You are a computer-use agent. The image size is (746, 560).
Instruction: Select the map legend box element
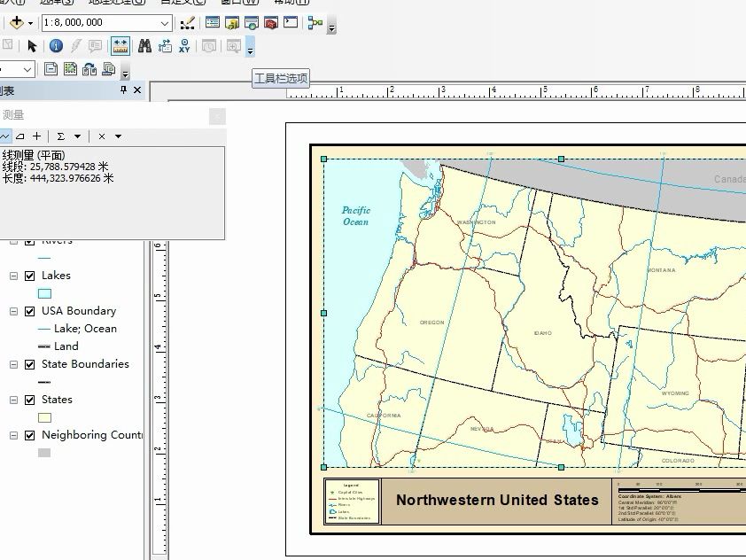pyautogui.click(x=352, y=502)
